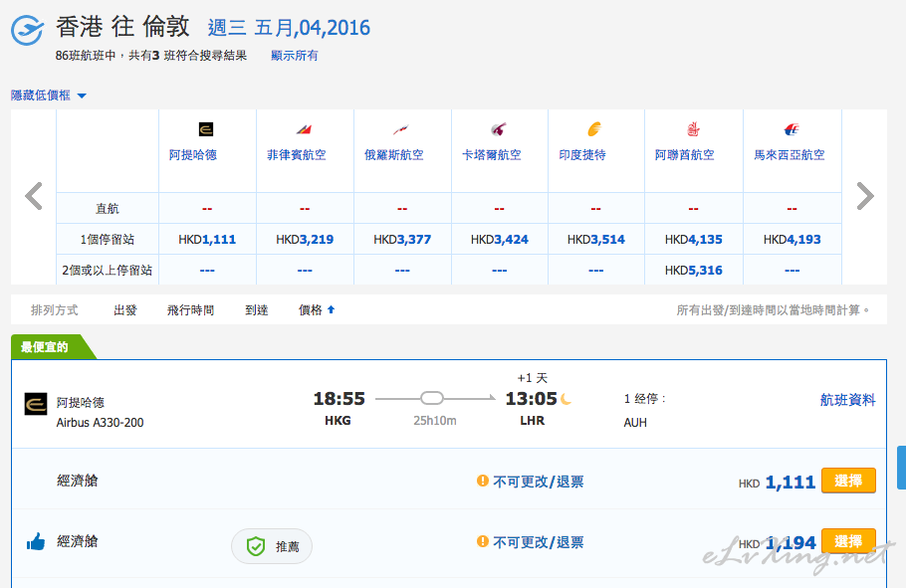906x588 pixels.
Task: Click the Aeroflot logo above 俄羅斯航空
Action: (x=401, y=129)
